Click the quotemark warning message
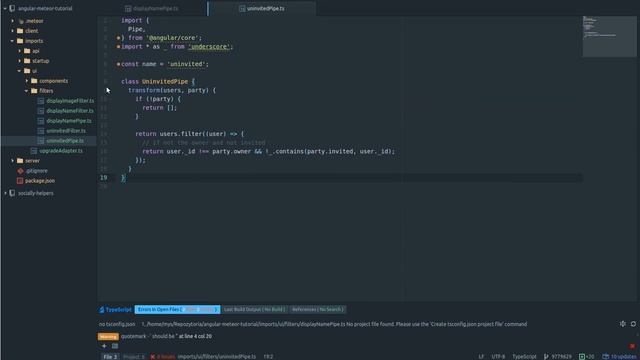 coord(166,336)
